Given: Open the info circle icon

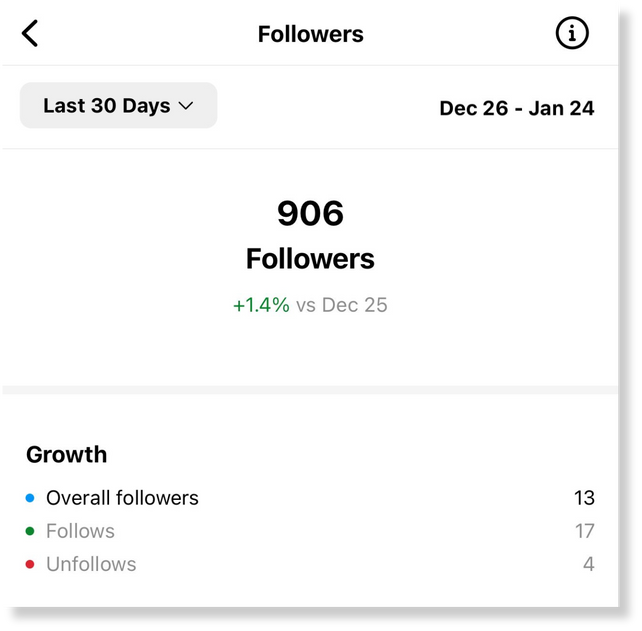Looking at the screenshot, I should 572,33.
